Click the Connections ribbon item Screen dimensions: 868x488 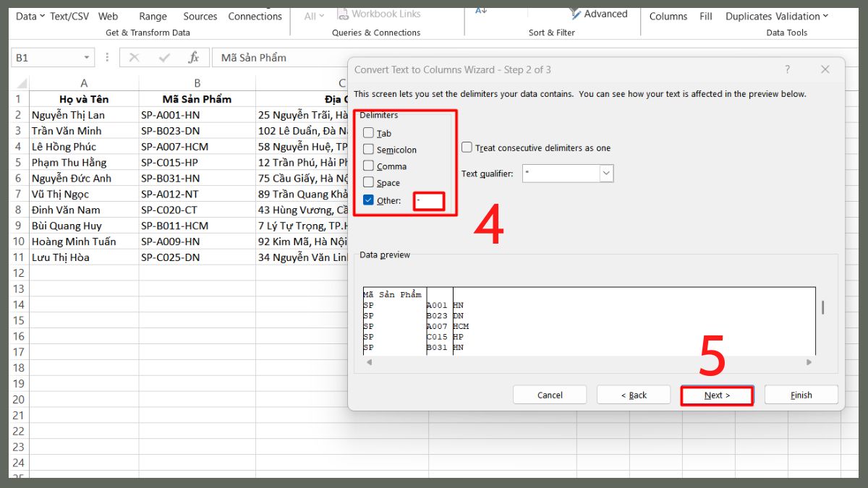click(x=255, y=16)
